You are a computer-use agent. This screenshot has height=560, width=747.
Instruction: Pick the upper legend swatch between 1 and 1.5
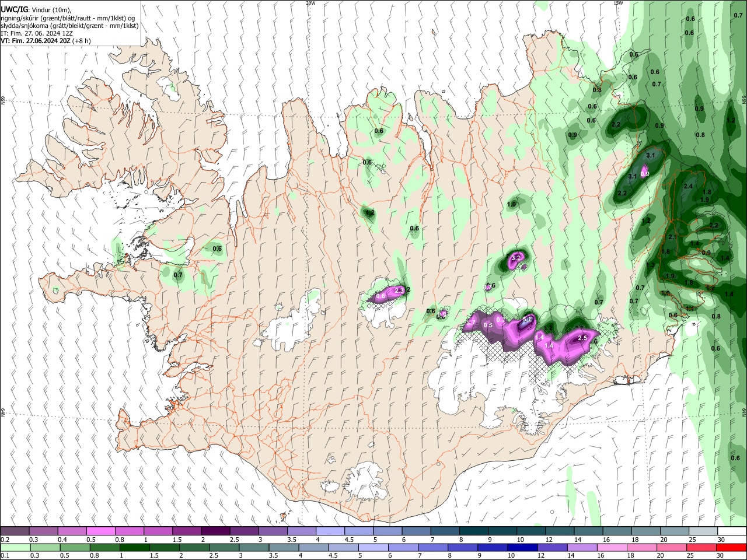[x=158, y=531]
